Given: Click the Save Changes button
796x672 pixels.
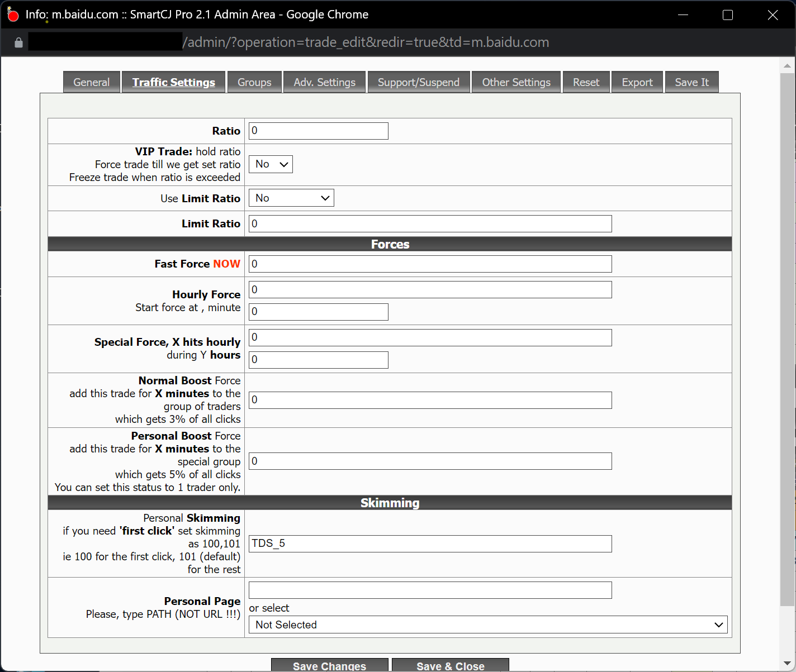Looking at the screenshot, I should (330, 665).
